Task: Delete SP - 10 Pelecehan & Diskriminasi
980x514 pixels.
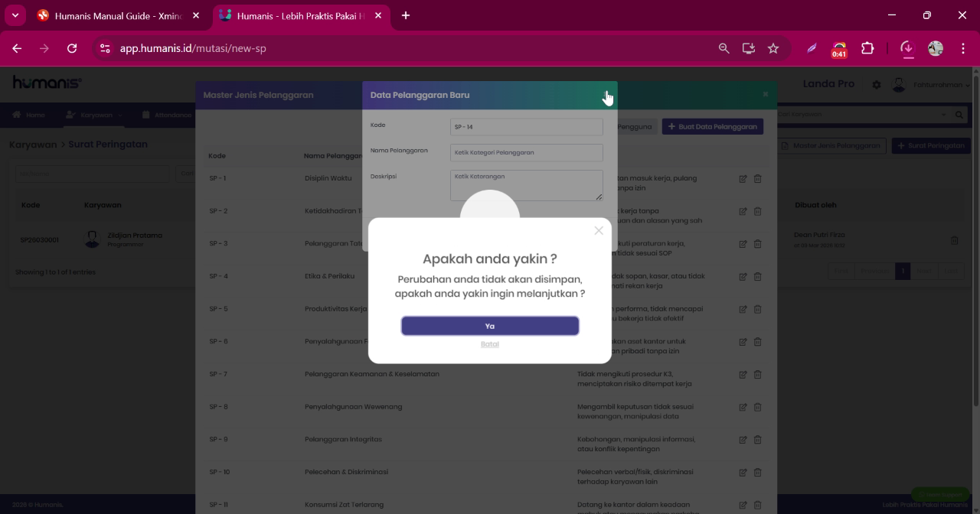Action: [x=758, y=473]
